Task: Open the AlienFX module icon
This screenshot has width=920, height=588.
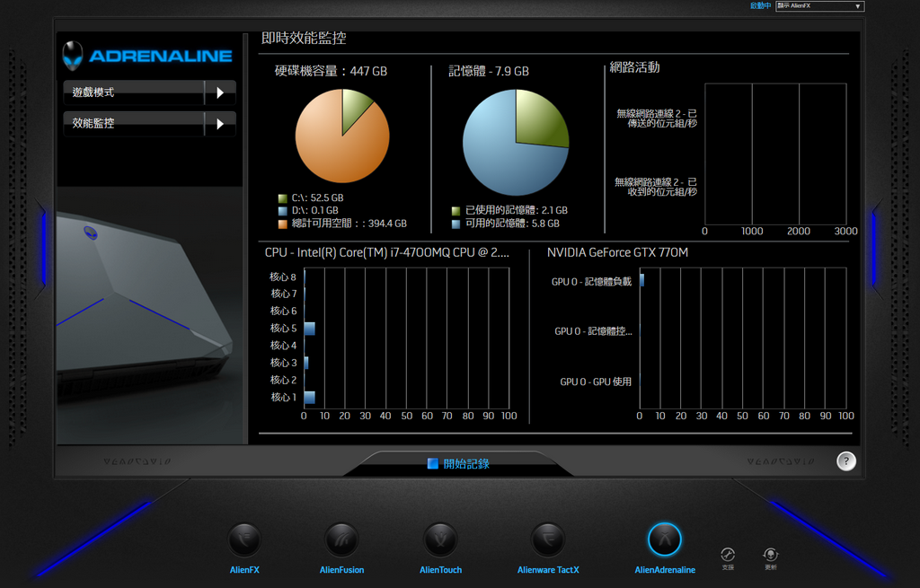Action: [244, 540]
